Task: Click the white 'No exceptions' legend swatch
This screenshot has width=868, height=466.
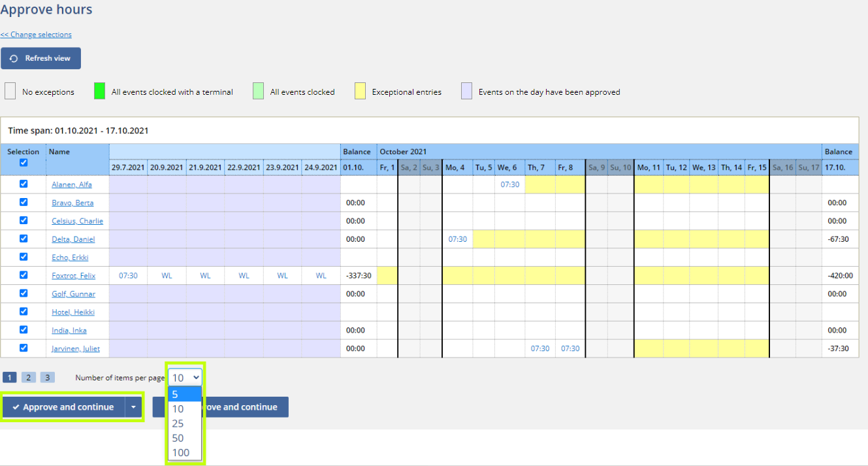Action: (x=10, y=91)
